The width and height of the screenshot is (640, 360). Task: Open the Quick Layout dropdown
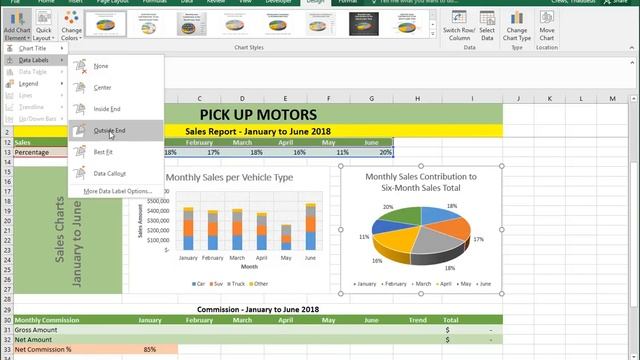pyautogui.click(x=43, y=25)
